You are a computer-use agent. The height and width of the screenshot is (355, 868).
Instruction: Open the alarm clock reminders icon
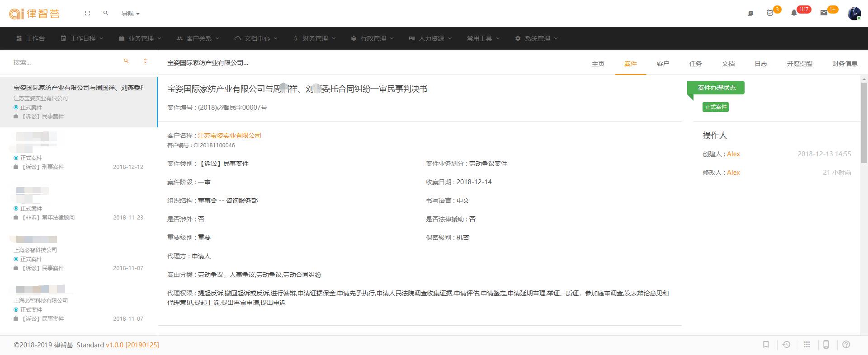click(770, 13)
